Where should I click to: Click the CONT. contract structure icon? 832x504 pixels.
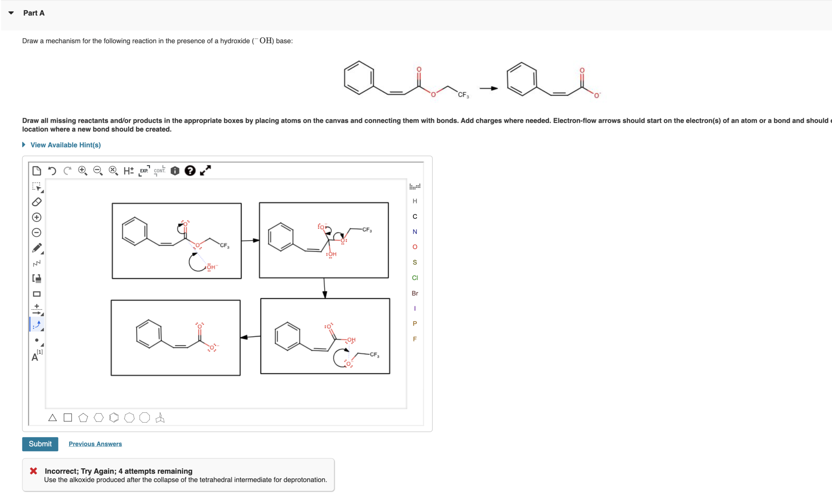[x=160, y=171]
